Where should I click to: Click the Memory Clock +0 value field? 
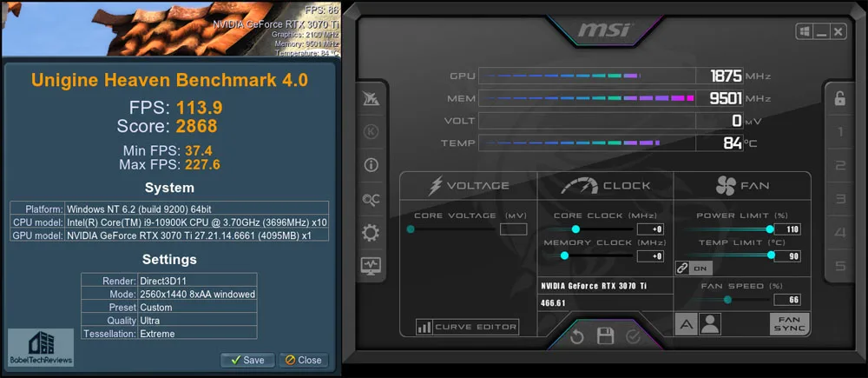click(x=650, y=256)
